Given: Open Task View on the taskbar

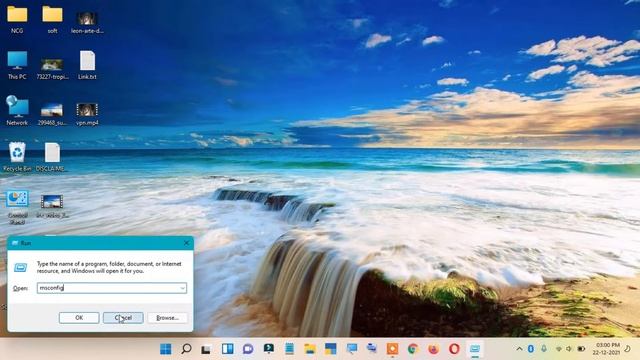Looking at the screenshot, I should tap(207, 349).
